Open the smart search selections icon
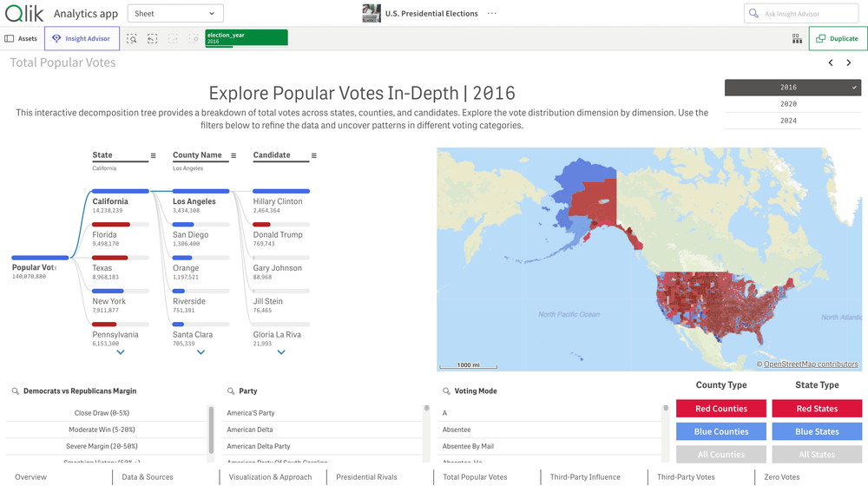The height and width of the screenshot is (492, 868). point(132,39)
